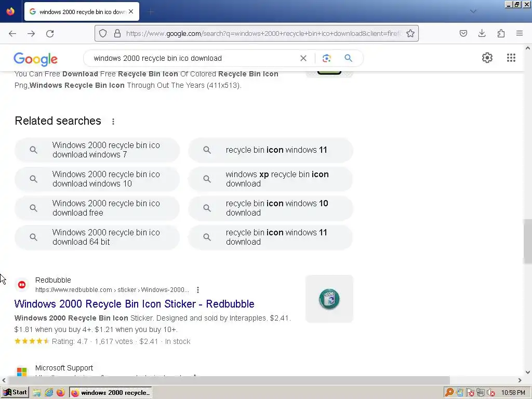The image size is (532, 399).
Task: Click in the Google search input field
Action: tap(193, 58)
